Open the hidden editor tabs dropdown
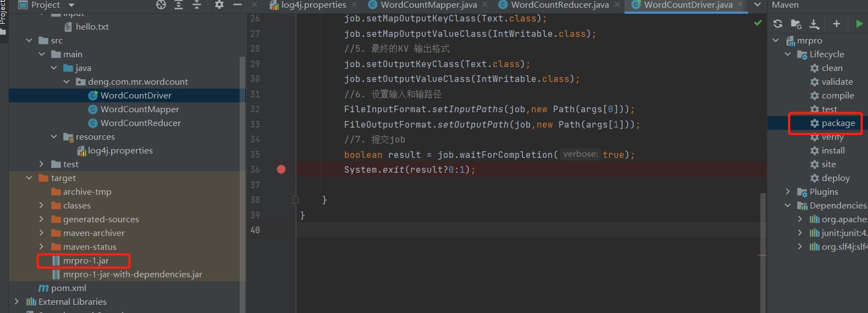Image resolution: width=868 pixels, height=313 pixels. (758, 5)
